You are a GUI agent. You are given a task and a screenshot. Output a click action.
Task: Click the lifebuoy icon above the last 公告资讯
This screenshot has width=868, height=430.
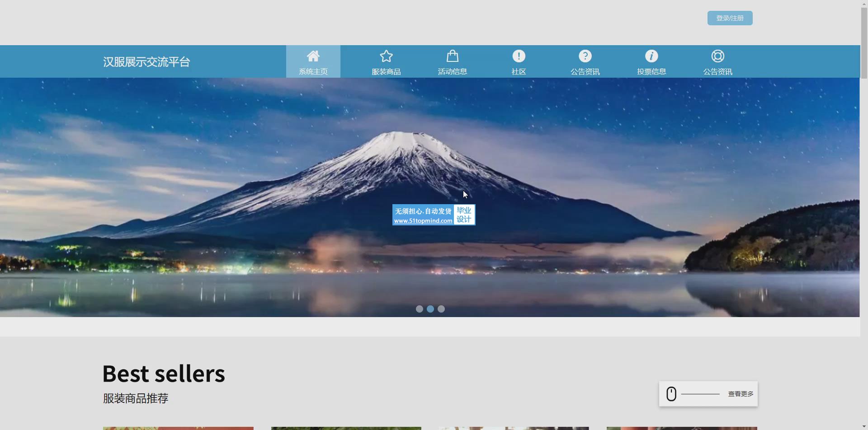pyautogui.click(x=718, y=56)
